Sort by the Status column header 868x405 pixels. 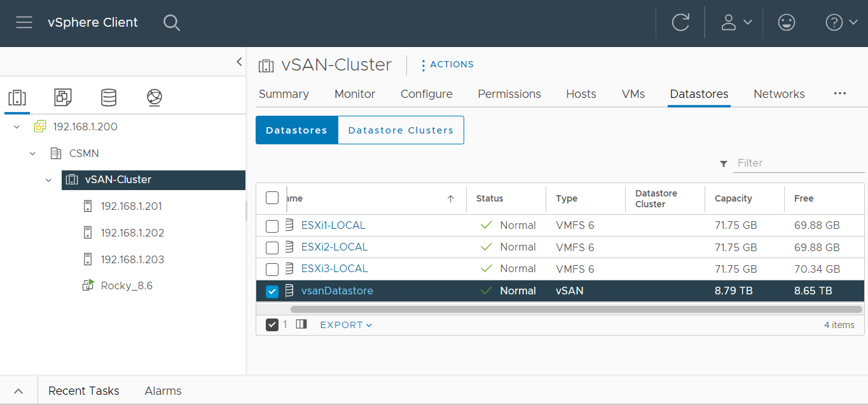tap(490, 198)
